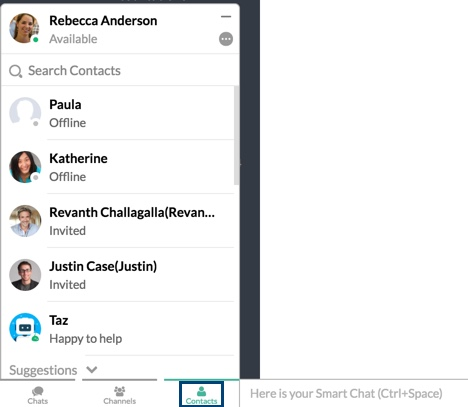Click Katherine's Offline status text
This screenshot has height=407, width=468.
coord(68,177)
